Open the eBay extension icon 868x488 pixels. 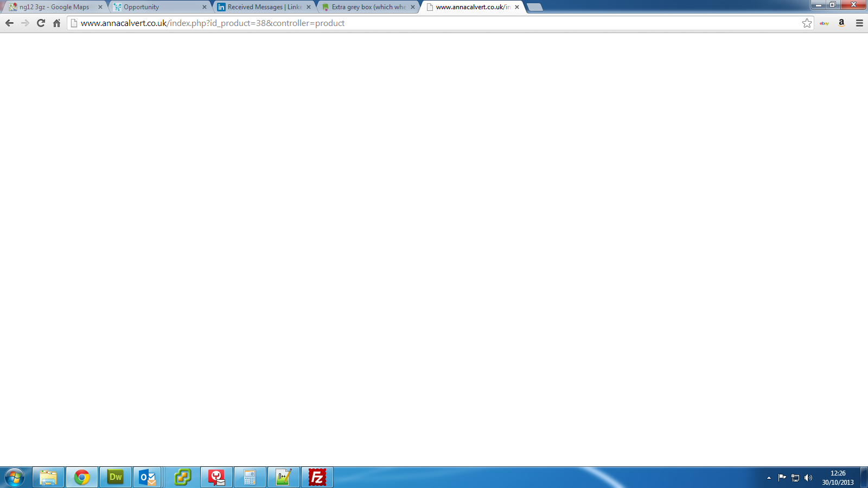(x=824, y=23)
